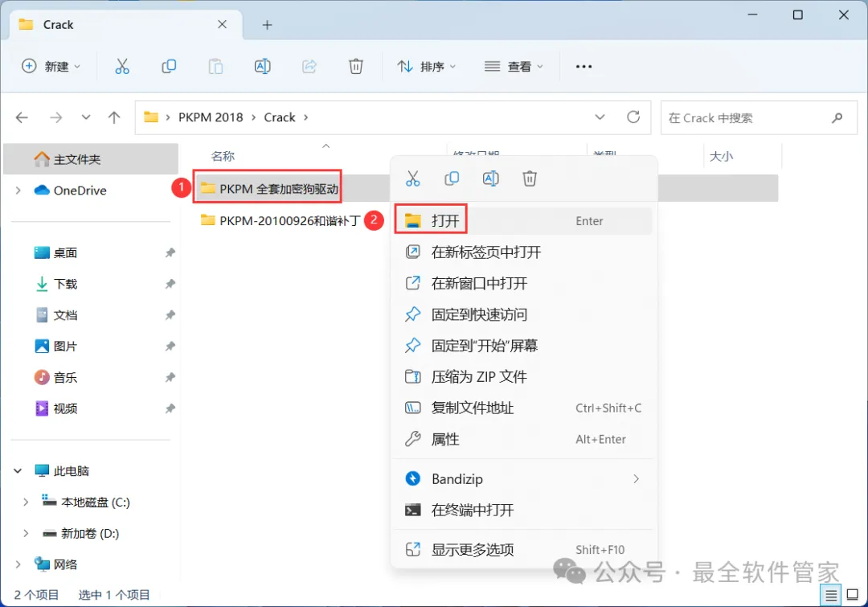Select the PKPM 全套加密狗驱动 folder
The image size is (868, 607).
[x=269, y=189]
